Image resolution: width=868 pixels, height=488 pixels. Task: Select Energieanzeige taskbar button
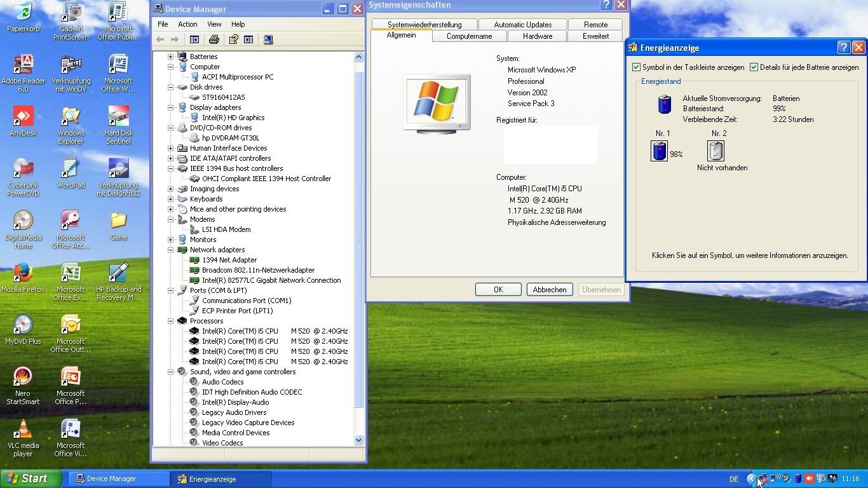tap(221, 478)
